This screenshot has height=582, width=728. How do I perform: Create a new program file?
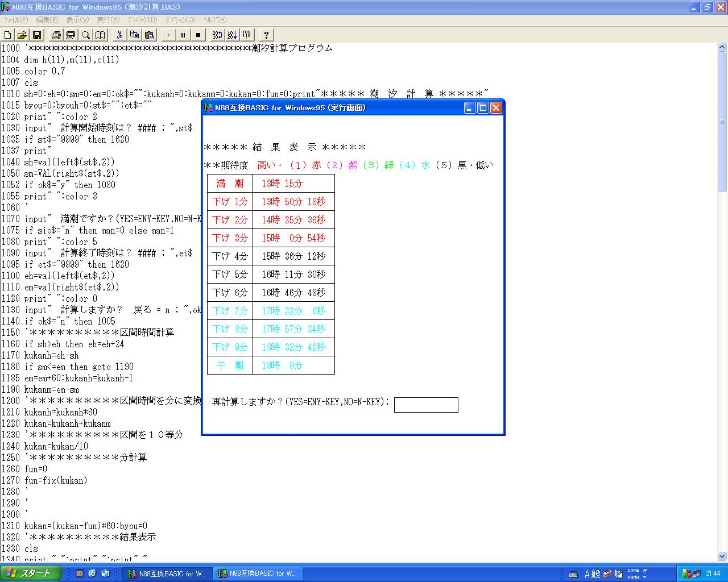pos(8,35)
